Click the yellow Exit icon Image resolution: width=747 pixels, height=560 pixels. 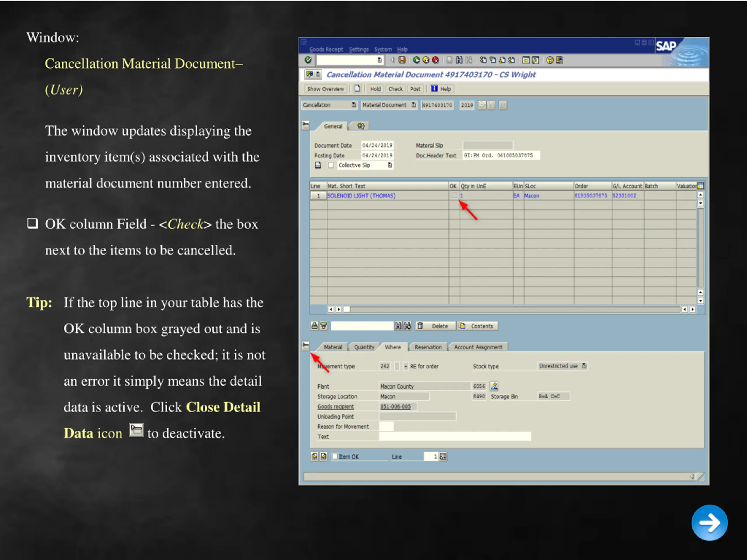click(426, 60)
